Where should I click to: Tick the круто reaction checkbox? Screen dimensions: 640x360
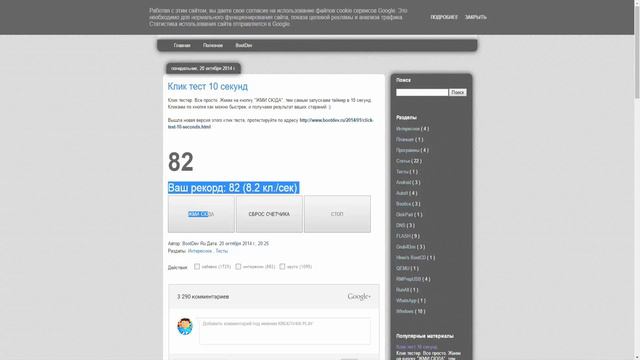pos(282,267)
